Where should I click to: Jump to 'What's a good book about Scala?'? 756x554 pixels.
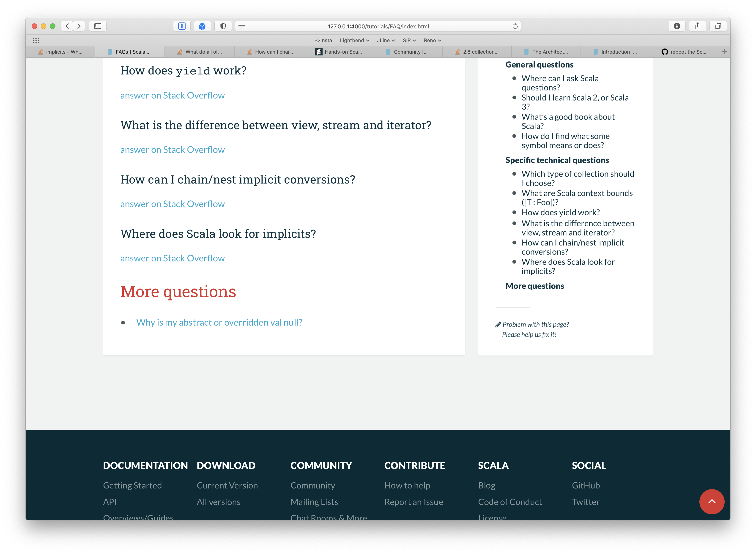[568, 121]
